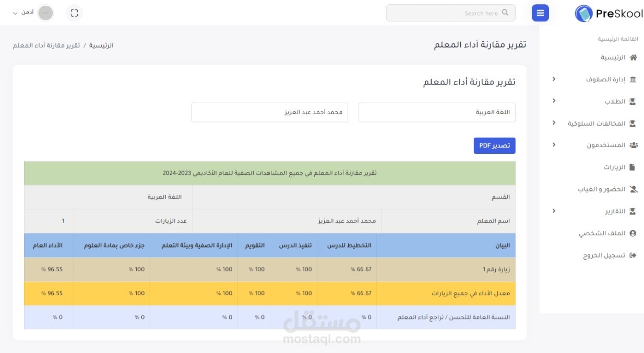Viewport: 644px width, 353px height.
Task: Expand the الطلاب submenu chevron
Action: [x=554, y=101]
